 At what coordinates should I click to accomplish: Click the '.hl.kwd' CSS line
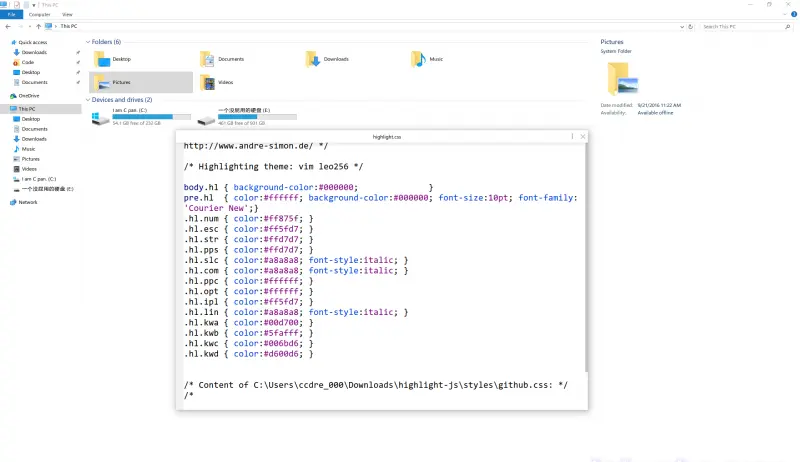click(248, 354)
